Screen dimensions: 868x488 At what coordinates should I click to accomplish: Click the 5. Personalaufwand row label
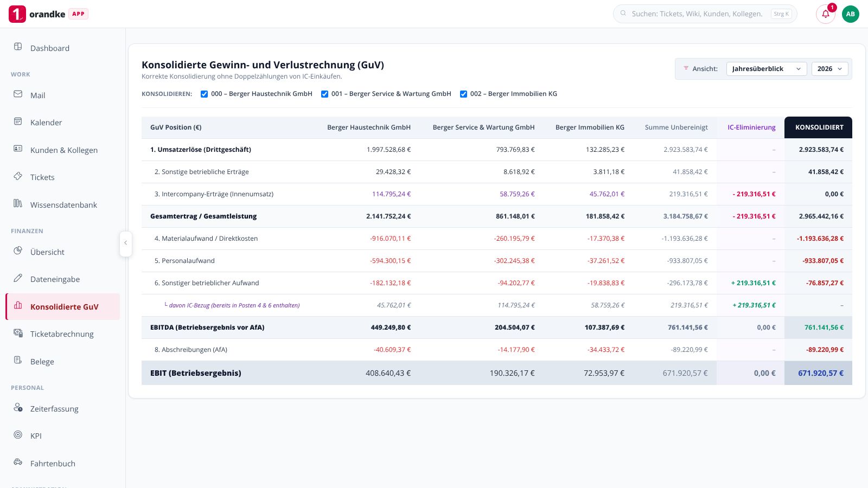tap(184, 261)
